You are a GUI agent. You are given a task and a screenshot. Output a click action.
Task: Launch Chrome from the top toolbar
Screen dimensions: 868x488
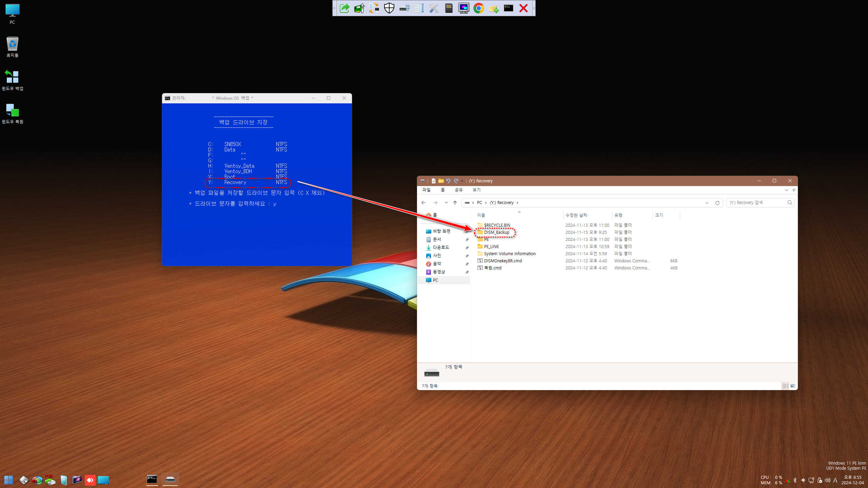(479, 8)
